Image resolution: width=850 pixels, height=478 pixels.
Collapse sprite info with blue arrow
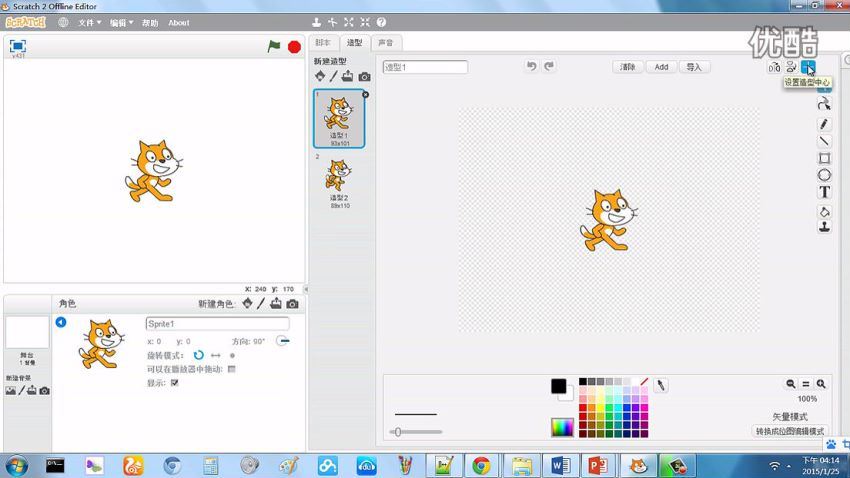coord(61,322)
